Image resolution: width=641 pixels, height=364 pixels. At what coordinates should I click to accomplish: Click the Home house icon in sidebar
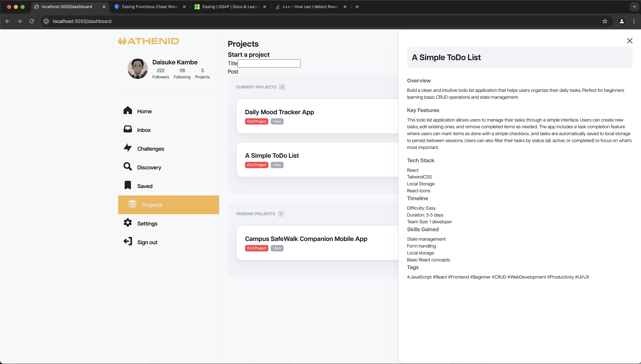coord(128,110)
